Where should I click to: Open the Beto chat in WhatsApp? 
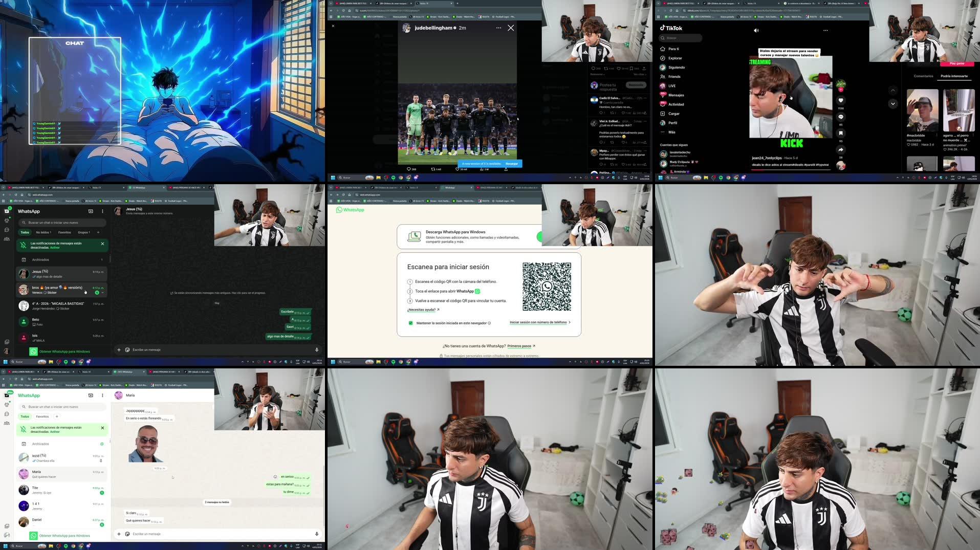pyautogui.click(x=61, y=322)
